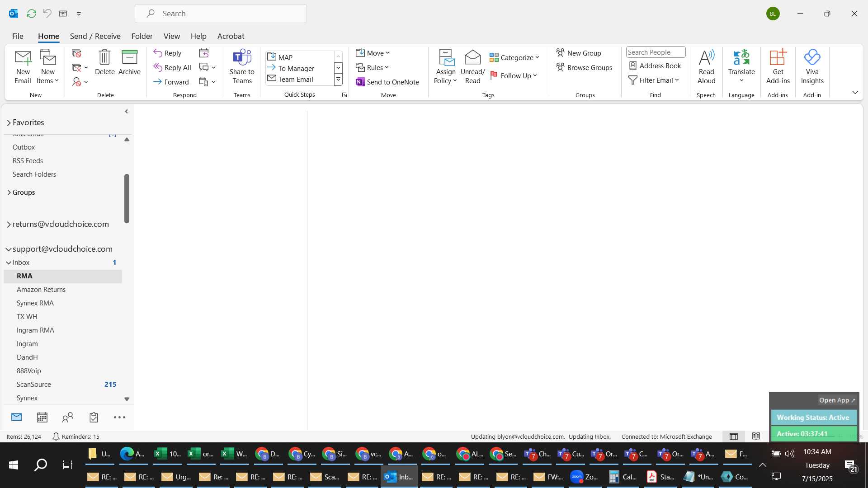This screenshot has width=868, height=488.
Task: Open the Rules dropdown
Action: pyautogui.click(x=372, y=67)
